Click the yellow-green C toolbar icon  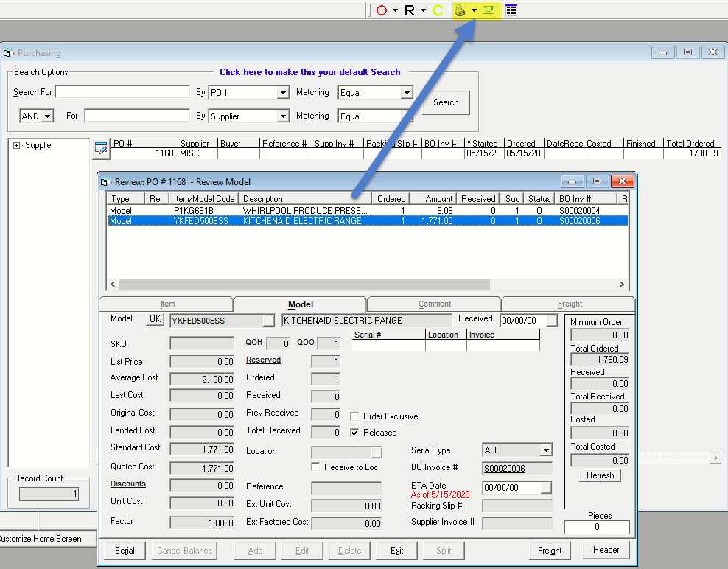(x=438, y=10)
